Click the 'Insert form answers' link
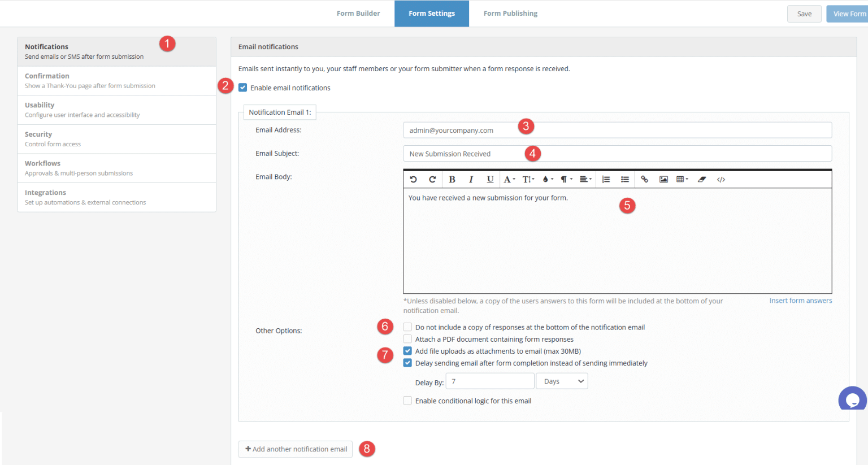The width and height of the screenshot is (868, 465). point(800,300)
